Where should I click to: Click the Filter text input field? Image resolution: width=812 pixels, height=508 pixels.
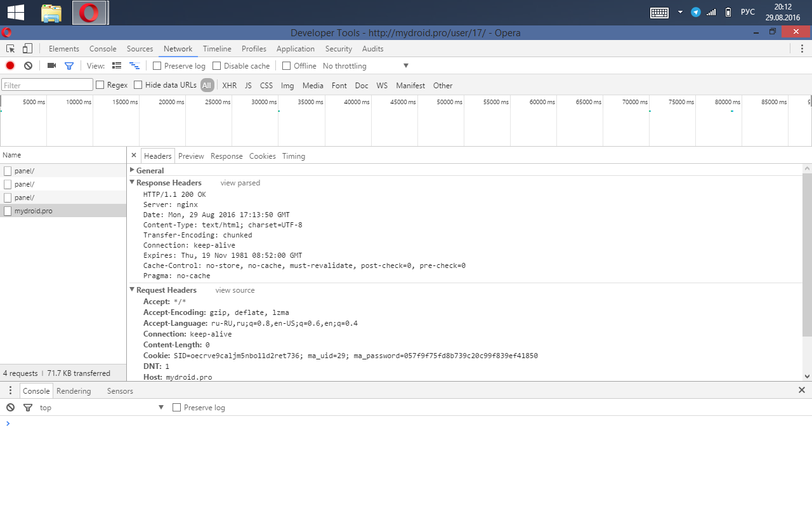pyautogui.click(x=48, y=85)
